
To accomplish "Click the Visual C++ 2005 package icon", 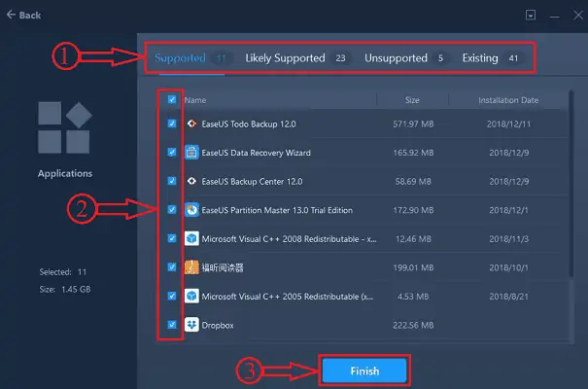I will point(191,296).
